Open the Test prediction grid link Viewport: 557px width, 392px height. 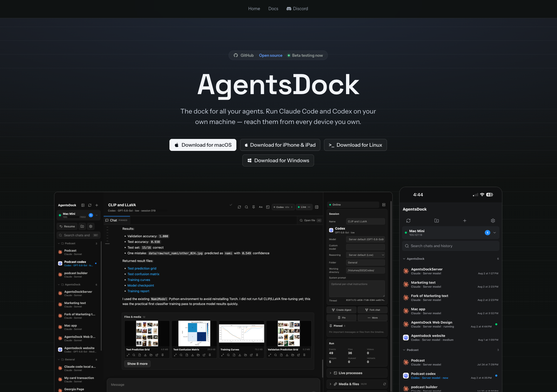tap(142, 269)
